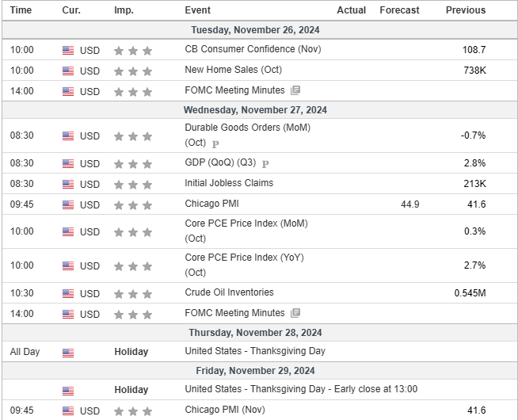Open the Core PCE Price Index (YoY) event
This screenshot has height=420, width=518.
(x=245, y=265)
